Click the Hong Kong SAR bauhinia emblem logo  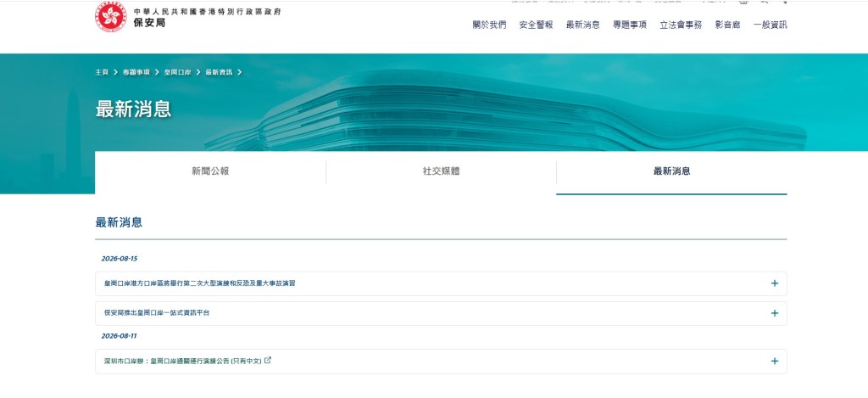point(111,16)
